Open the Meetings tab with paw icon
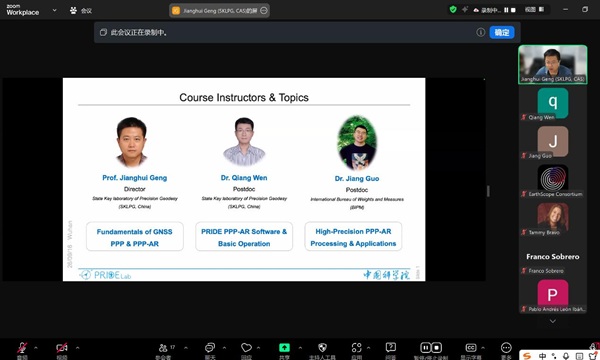The width and height of the screenshot is (600, 360). coord(81,10)
